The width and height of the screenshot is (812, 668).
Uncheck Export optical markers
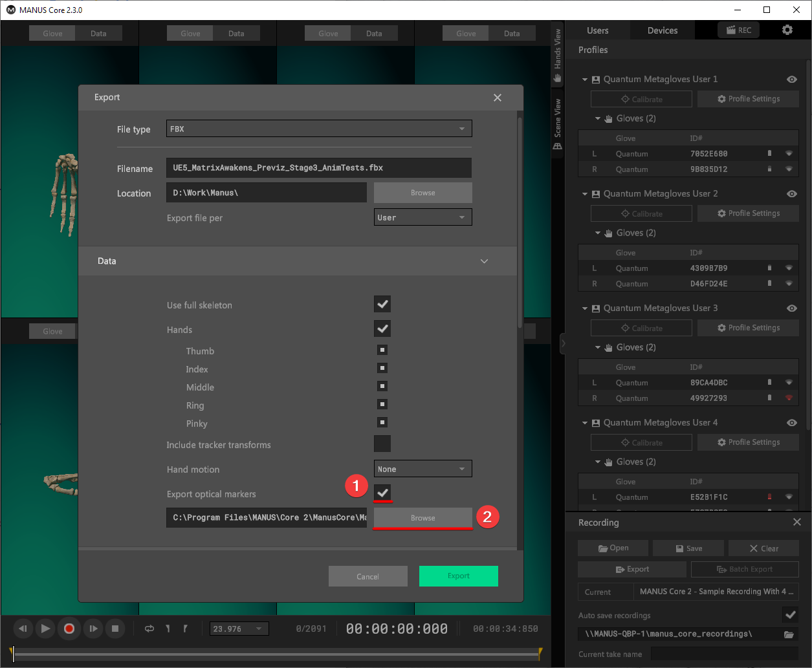coord(382,493)
